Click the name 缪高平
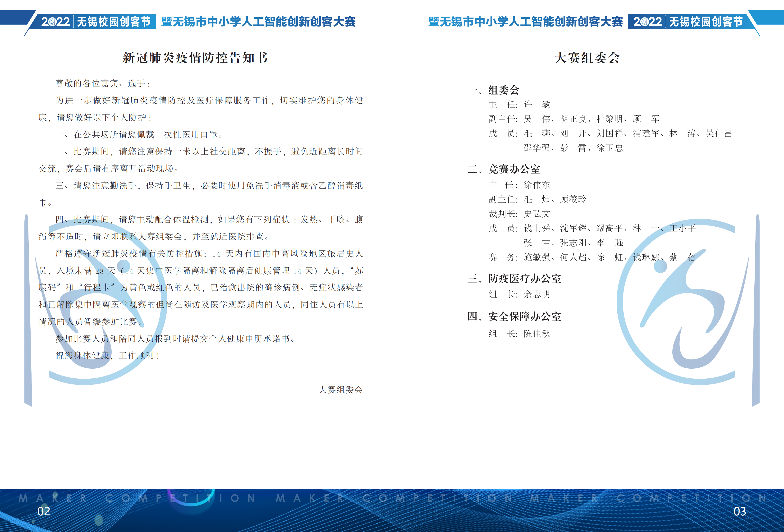The width and height of the screenshot is (784, 532). point(610,228)
